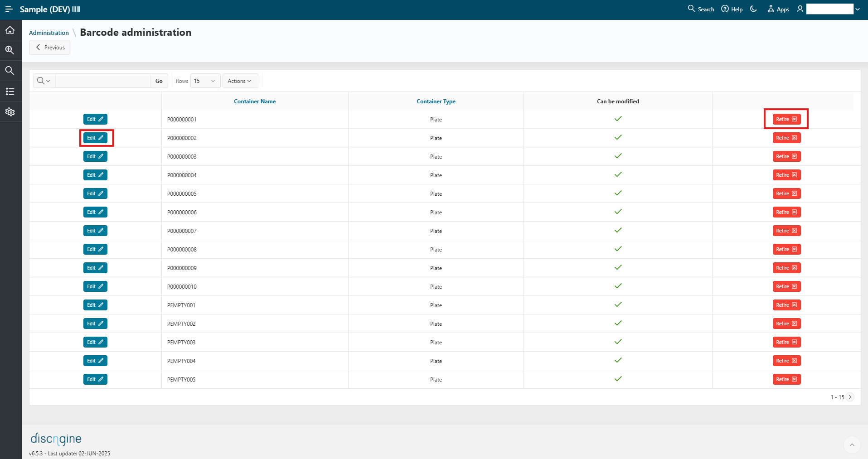
Task: Click the '1 - 15' pagination text
Action: pos(837,397)
